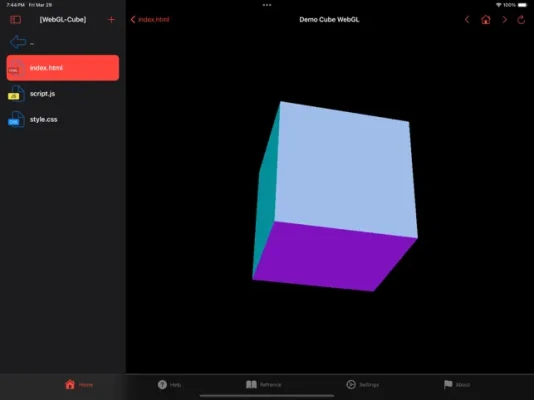Reload the Demo Cube WebGL preview
This screenshot has width=534, height=400.
point(521,20)
